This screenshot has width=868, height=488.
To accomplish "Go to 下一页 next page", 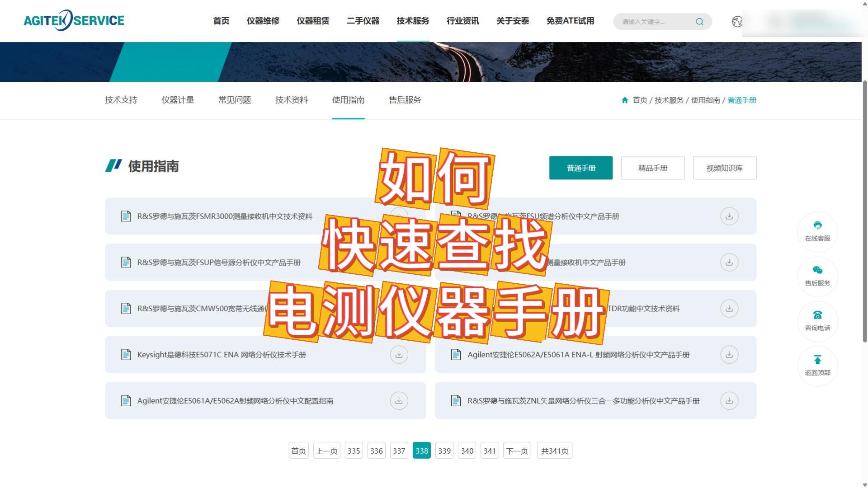I will (x=517, y=450).
